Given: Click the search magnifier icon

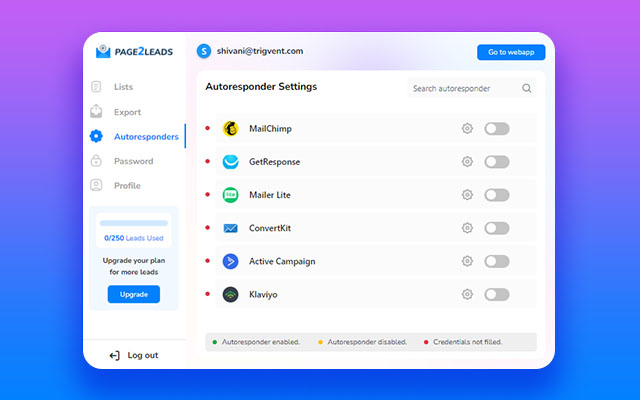Looking at the screenshot, I should tap(527, 88).
